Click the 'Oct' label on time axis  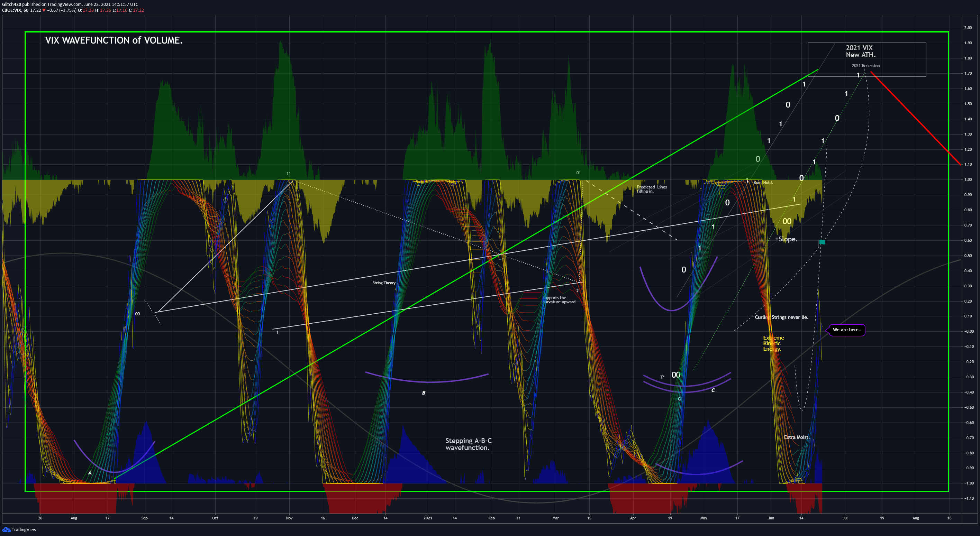pos(215,518)
